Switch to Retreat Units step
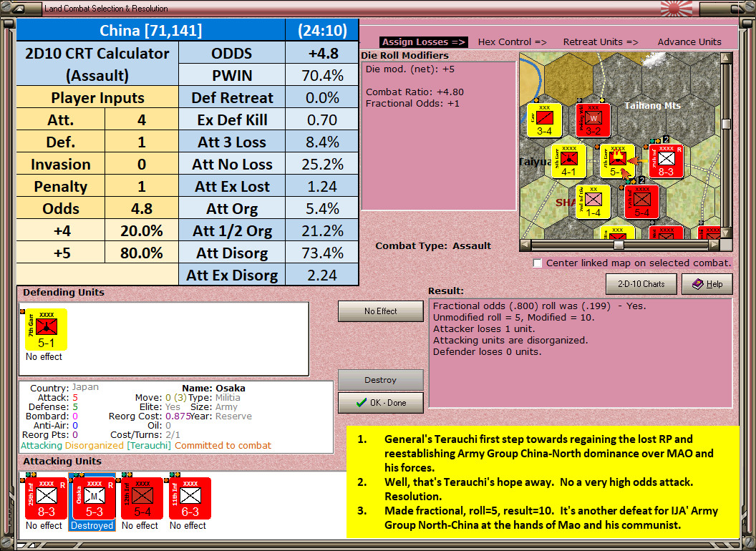756x551 pixels. point(601,42)
